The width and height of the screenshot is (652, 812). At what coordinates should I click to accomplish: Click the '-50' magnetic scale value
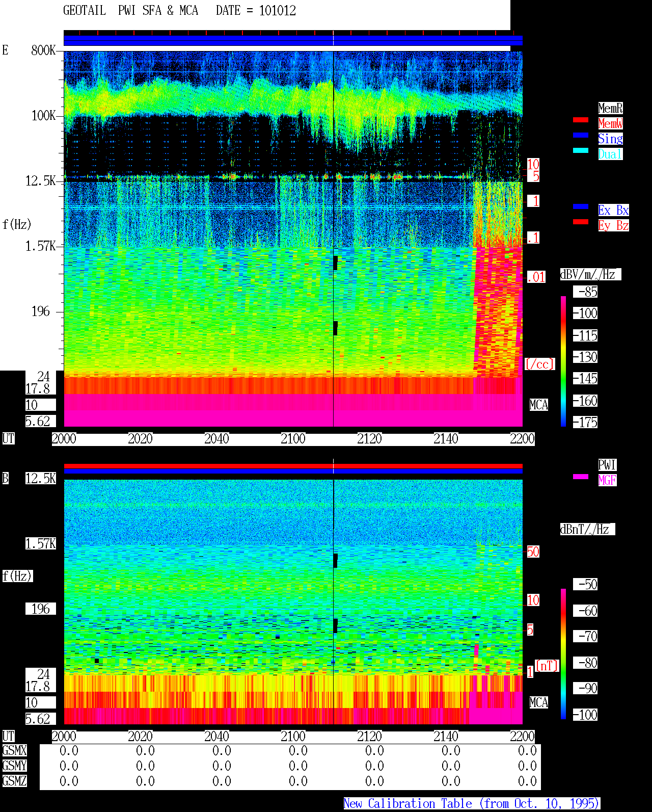point(585,584)
